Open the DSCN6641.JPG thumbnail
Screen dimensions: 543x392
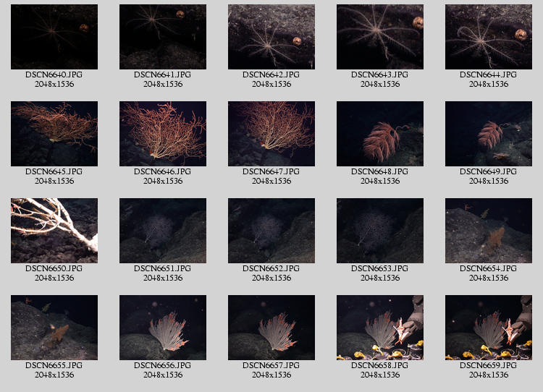[x=163, y=37]
